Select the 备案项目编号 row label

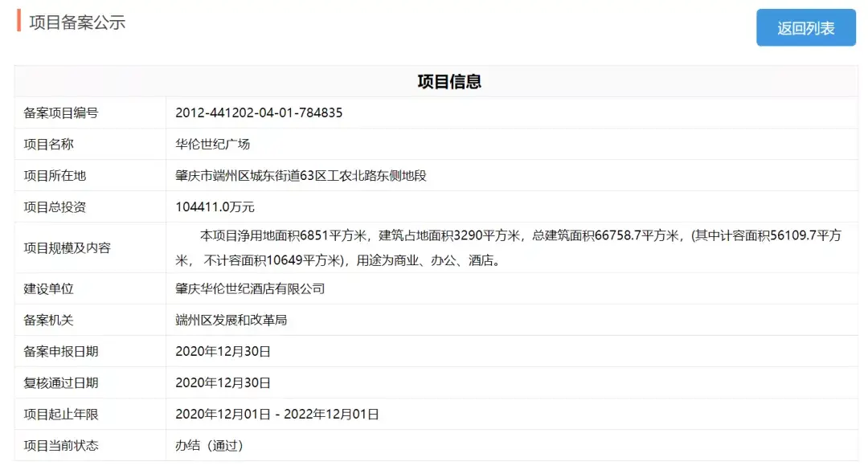tap(61, 113)
